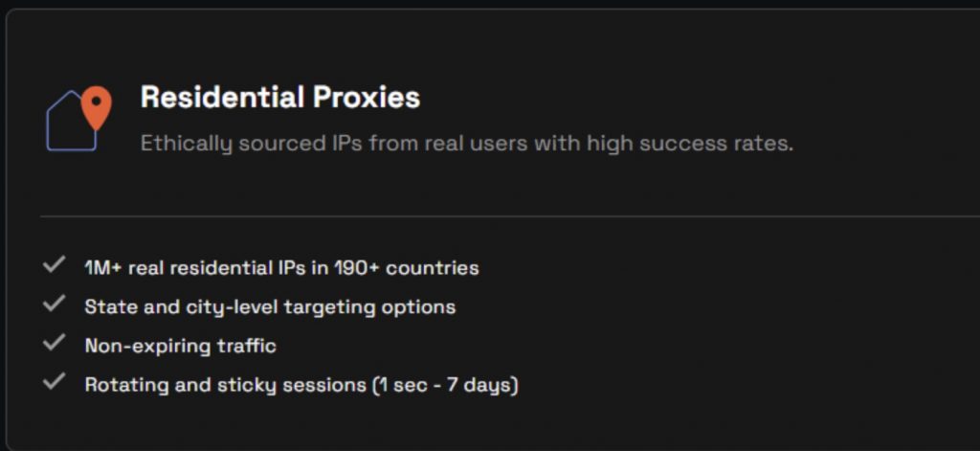This screenshot has height=451, width=980.
Task: Click the Ethically sourced IPs description text
Action: [466, 145]
